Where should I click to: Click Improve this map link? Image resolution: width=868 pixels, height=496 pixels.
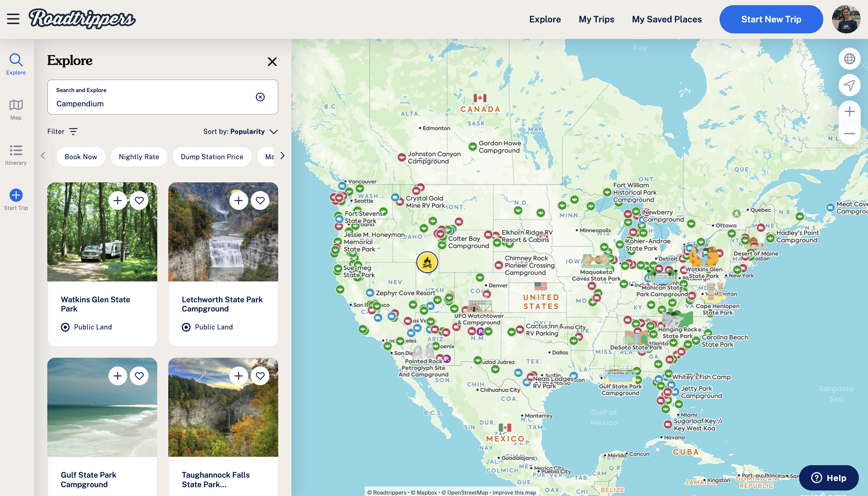[514, 492]
